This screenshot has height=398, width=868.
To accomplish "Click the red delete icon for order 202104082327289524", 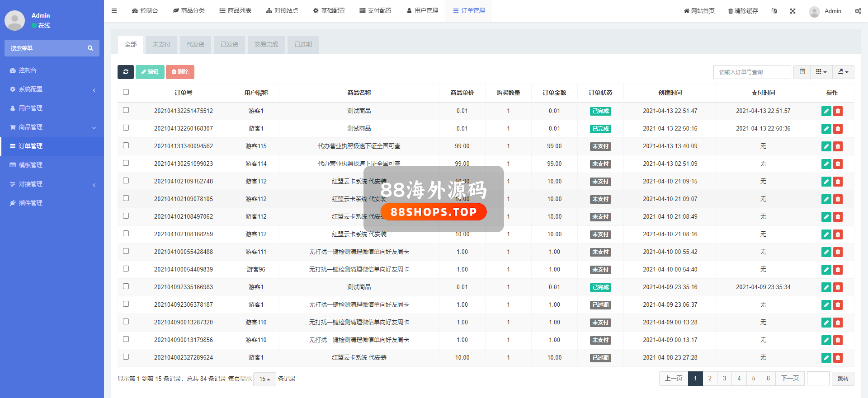I will click(x=838, y=358).
